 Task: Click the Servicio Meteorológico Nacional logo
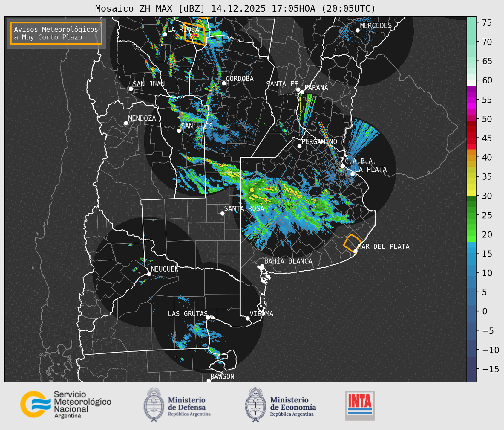[66, 404]
